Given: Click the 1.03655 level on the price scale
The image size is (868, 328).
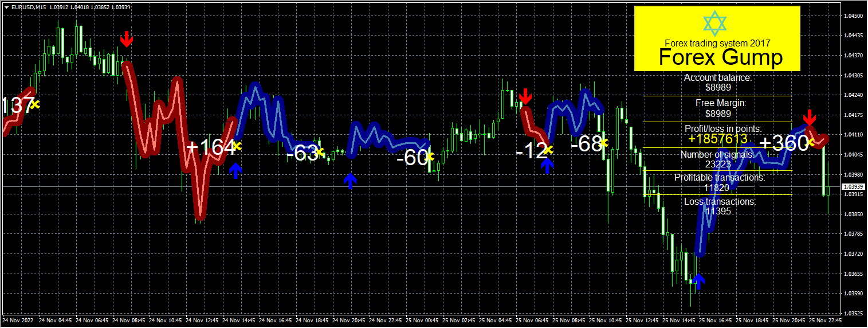Looking at the screenshot, I should [853, 274].
